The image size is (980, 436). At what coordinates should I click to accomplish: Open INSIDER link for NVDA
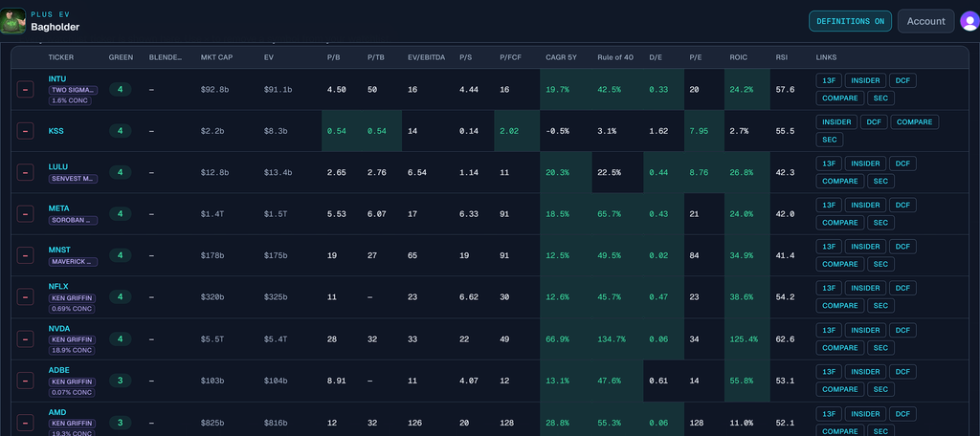click(865, 330)
